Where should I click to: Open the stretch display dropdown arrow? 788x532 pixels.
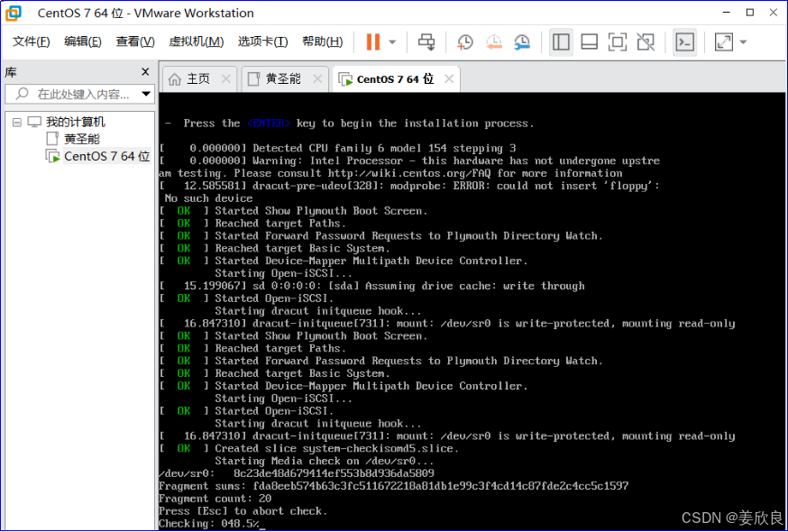743,41
